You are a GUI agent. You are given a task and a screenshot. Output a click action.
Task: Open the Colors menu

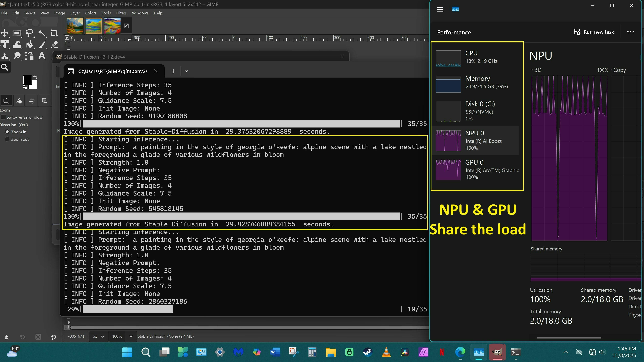(90, 13)
